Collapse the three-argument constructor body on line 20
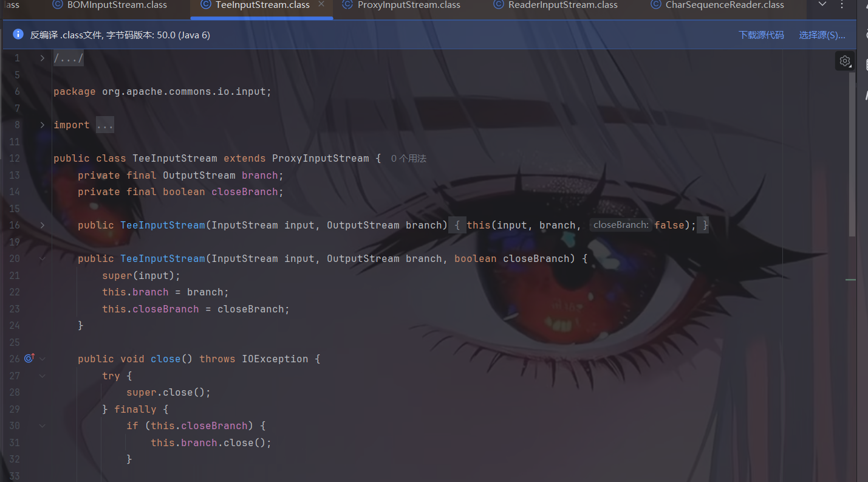This screenshot has width=868, height=482. tap(43, 258)
